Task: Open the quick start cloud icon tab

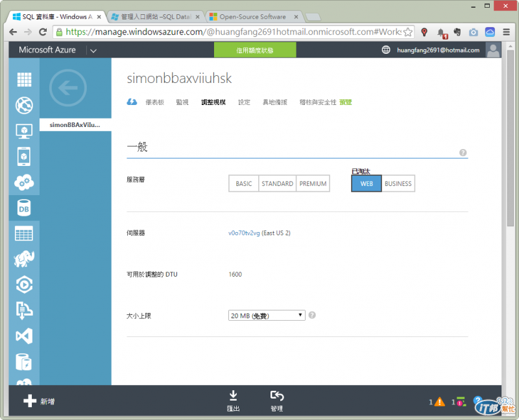Action: 132,102
